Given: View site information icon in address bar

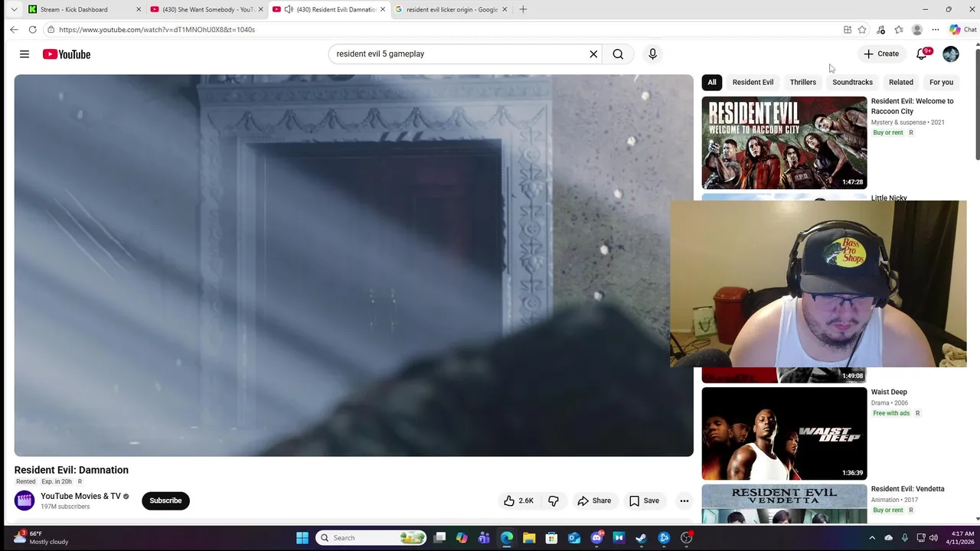Looking at the screenshot, I should tap(51, 30).
